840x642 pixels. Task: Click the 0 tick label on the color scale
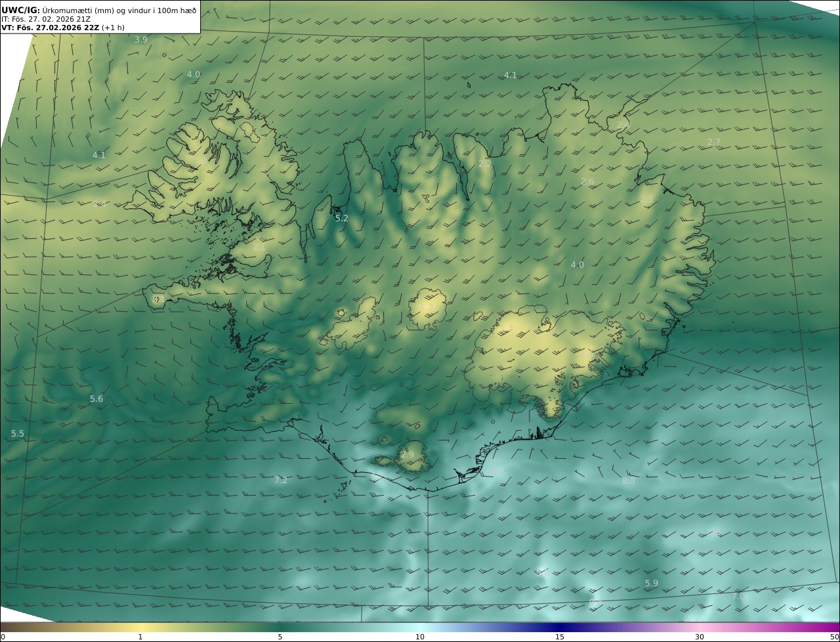point(3,637)
